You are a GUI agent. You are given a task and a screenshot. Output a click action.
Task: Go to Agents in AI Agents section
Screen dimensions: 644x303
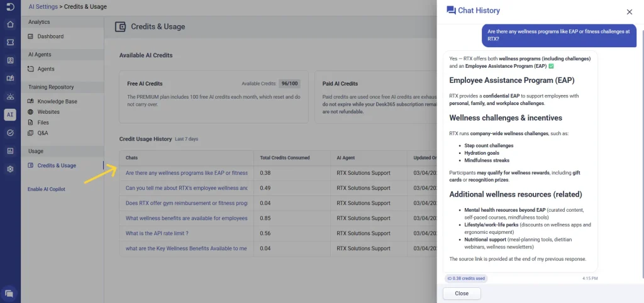point(45,69)
